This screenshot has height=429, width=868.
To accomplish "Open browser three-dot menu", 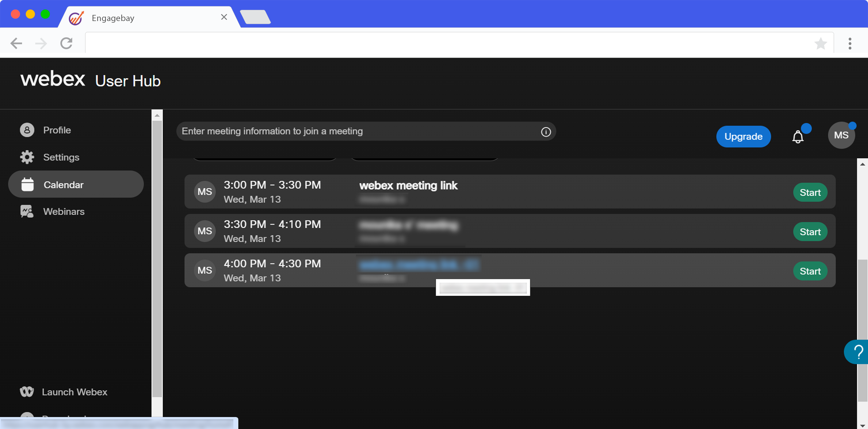I will tap(850, 43).
